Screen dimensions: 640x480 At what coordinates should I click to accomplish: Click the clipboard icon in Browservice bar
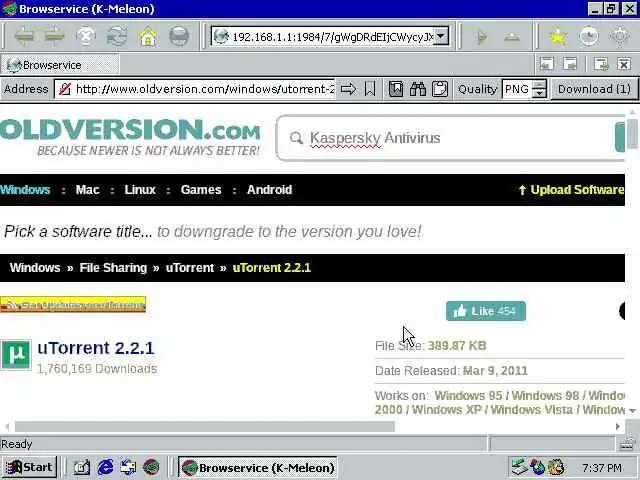(x=440, y=89)
